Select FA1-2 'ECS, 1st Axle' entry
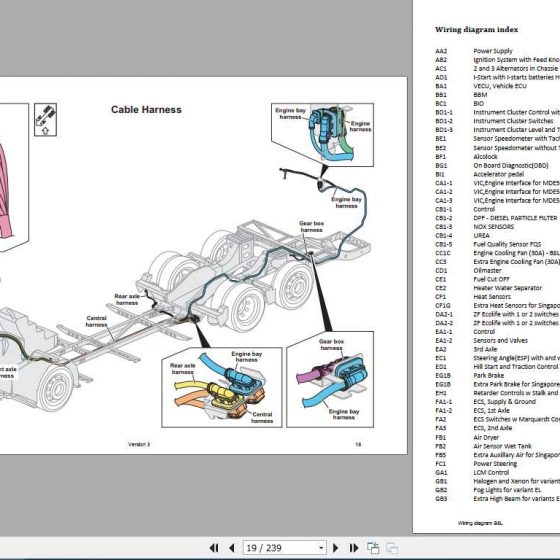Viewport: 560px width, 560px height. click(x=472, y=410)
